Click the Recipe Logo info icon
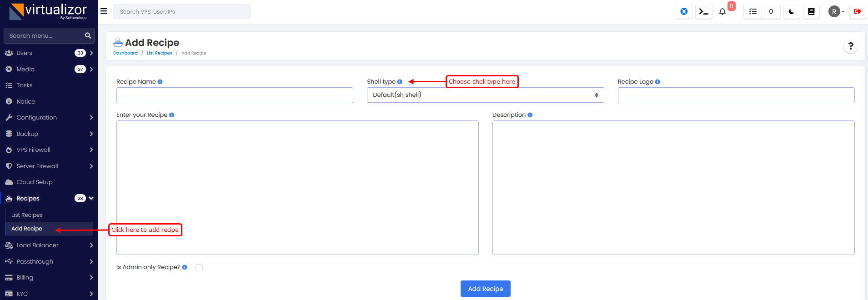The height and width of the screenshot is (300, 868). point(657,82)
